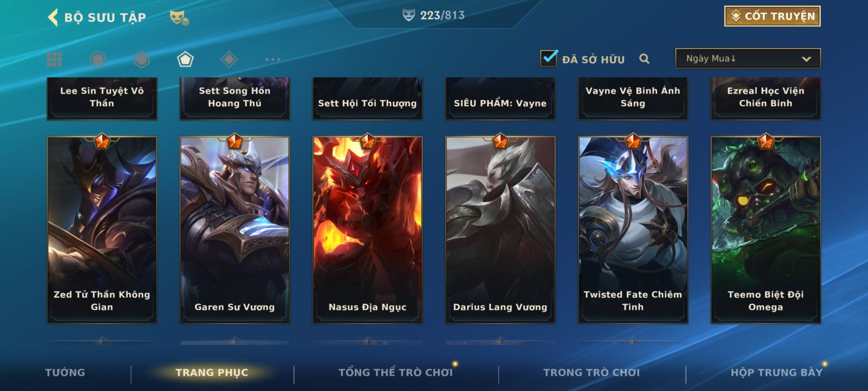
Task: Switch to the Tướng tab
Action: pos(65,373)
